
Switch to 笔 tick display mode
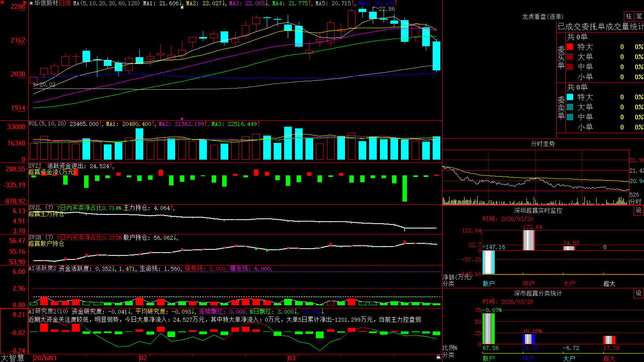639,16
